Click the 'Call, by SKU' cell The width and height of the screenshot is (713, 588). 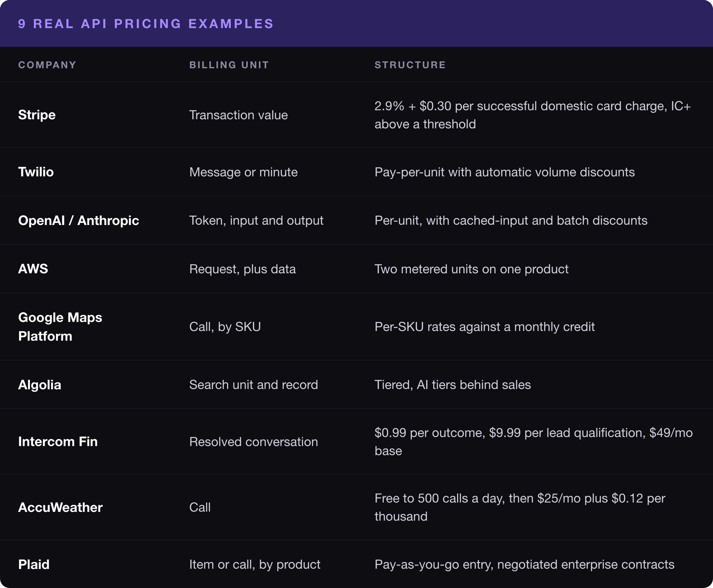225,326
